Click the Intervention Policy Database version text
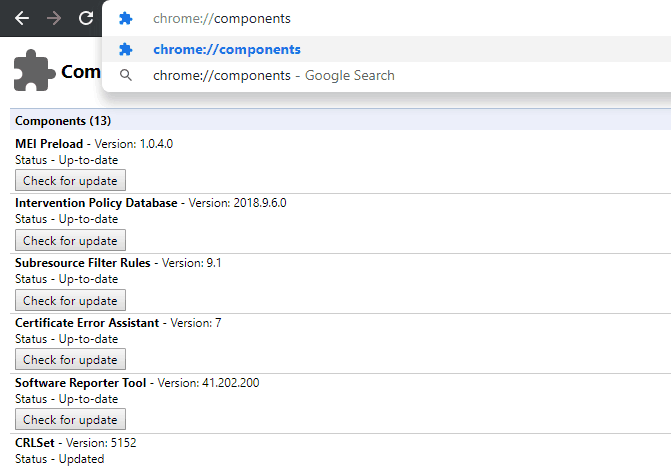 point(238,203)
